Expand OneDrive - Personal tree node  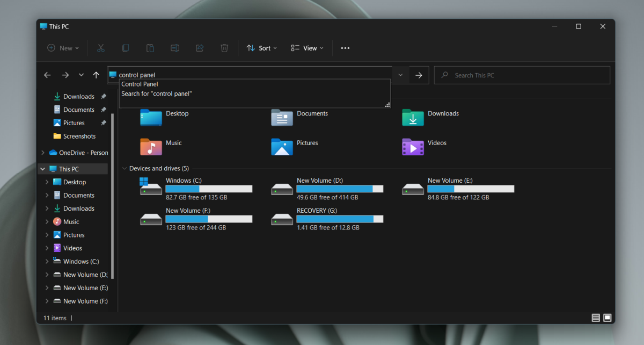(x=43, y=153)
